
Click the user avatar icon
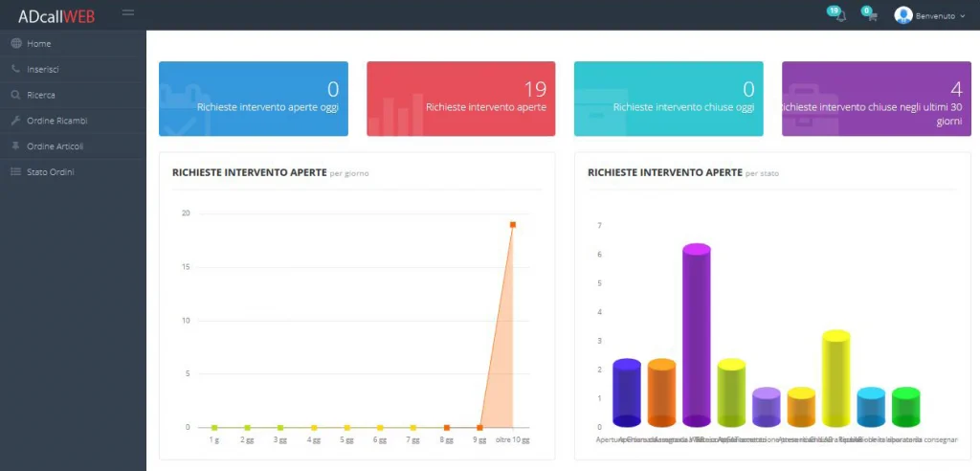902,15
